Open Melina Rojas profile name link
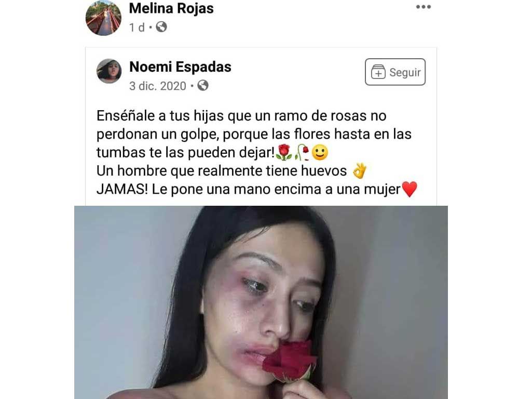Screen dimensions: 532x399 pyautogui.click(x=171, y=8)
